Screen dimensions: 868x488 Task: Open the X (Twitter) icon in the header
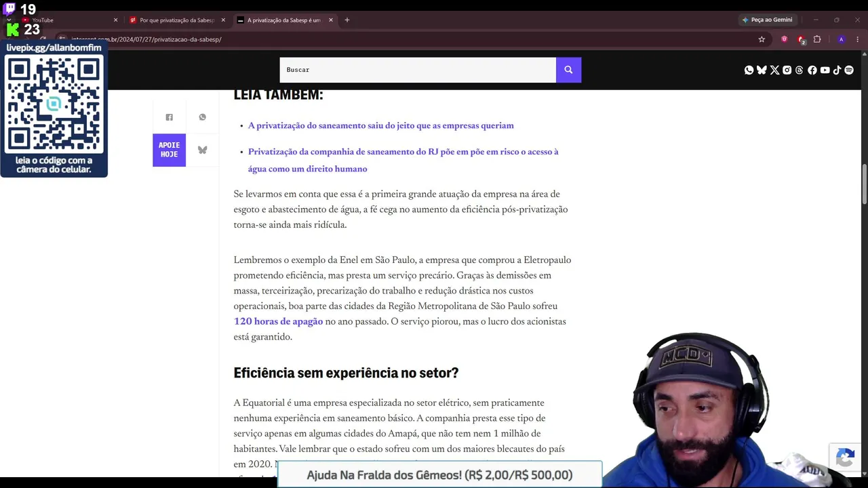coord(774,70)
